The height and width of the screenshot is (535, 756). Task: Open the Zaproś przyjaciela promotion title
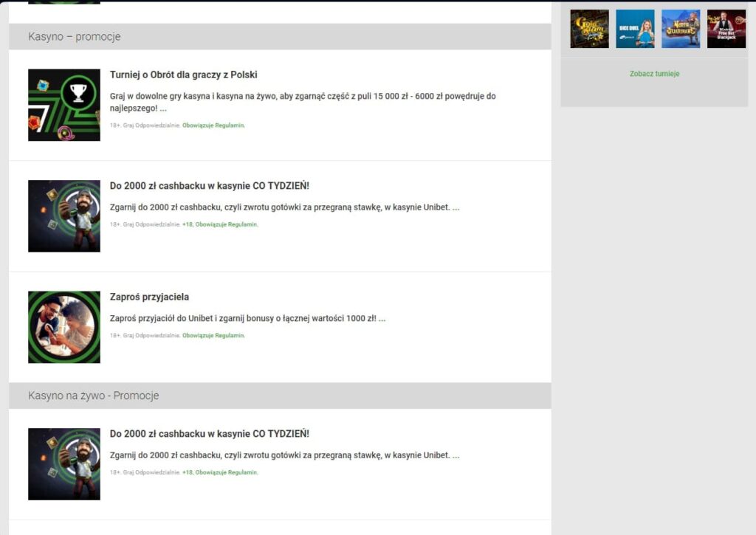150,297
